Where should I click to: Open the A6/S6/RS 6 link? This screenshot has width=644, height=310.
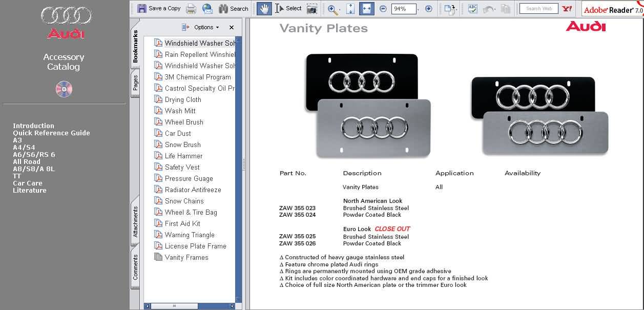pos(34,154)
